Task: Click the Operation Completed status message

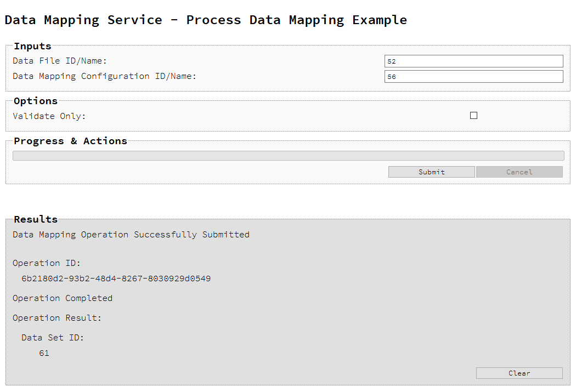Action: pyautogui.click(x=62, y=298)
